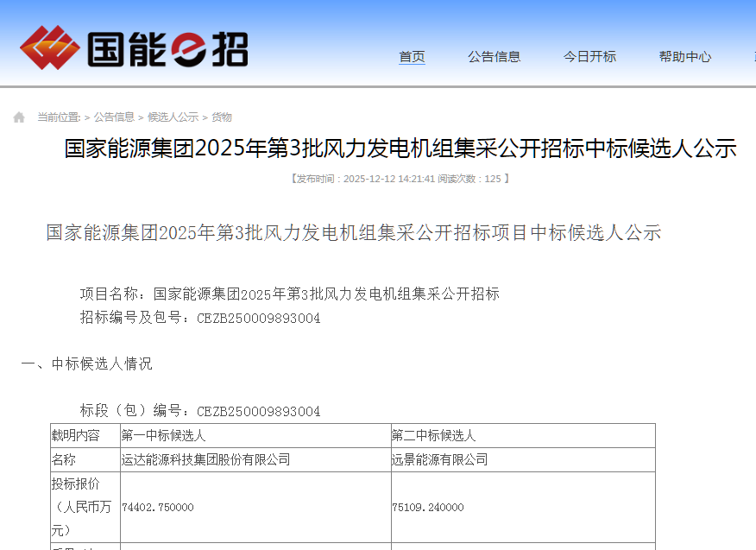Select the 货物 breadcrumb link
Screen dimensions: 756x550
tap(222, 117)
